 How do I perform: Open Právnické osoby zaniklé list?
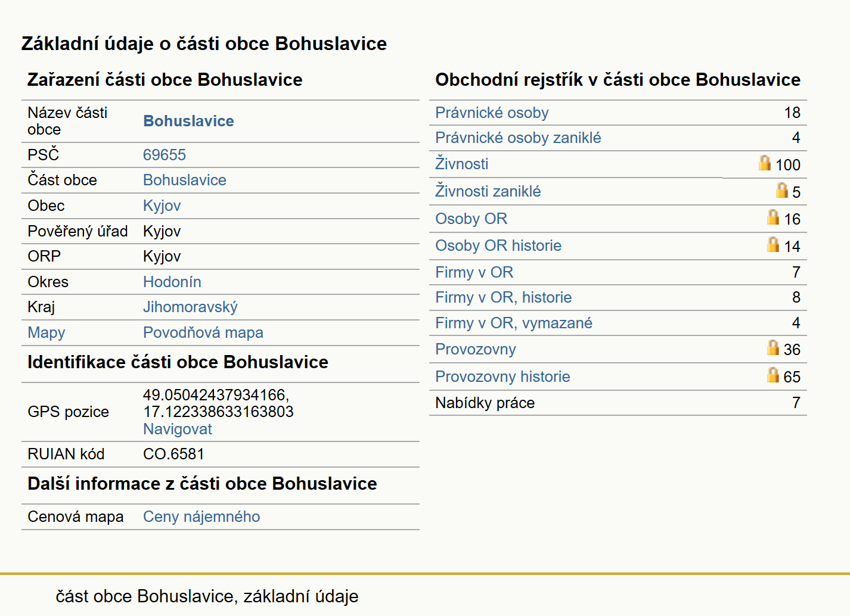[x=518, y=138]
